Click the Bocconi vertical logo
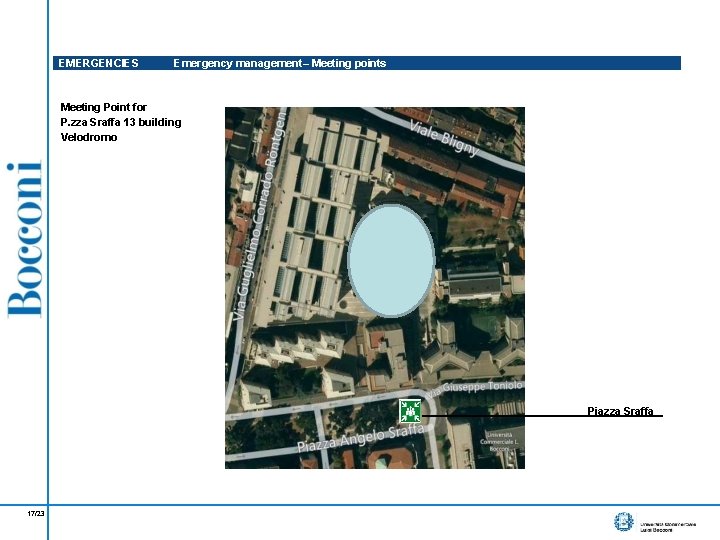The width and height of the screenshot is (720, 540). [x=24, y=240]
